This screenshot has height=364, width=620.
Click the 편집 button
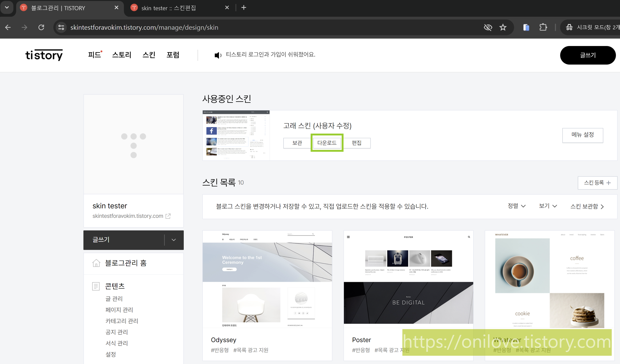coord(356,143)
